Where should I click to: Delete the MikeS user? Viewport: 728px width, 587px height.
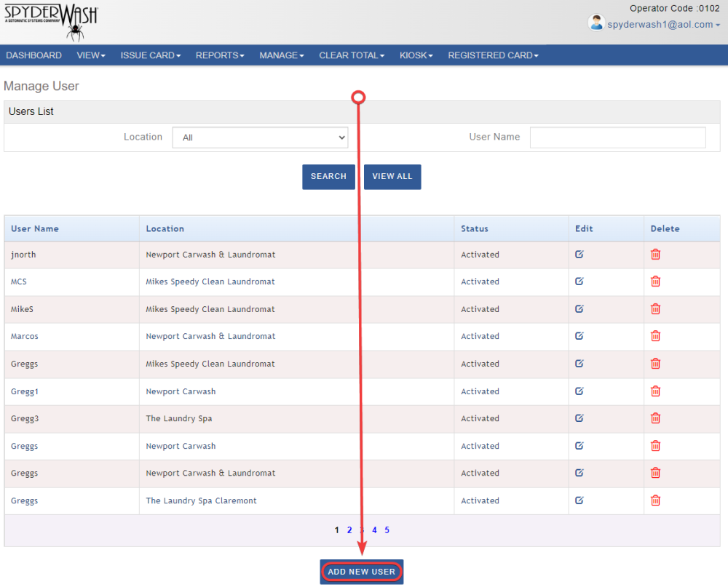pos(655,309)
